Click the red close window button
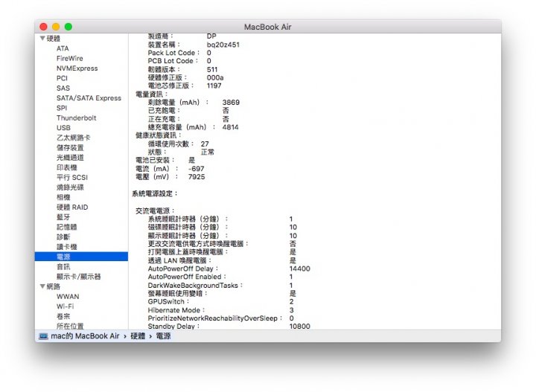The height and width of the screenshot is (392, 536). click(43, 27)
